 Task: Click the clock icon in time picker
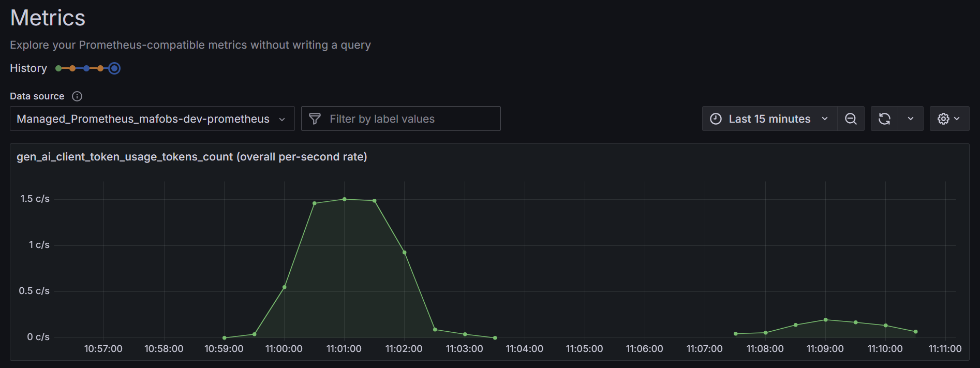click(716, 119)
